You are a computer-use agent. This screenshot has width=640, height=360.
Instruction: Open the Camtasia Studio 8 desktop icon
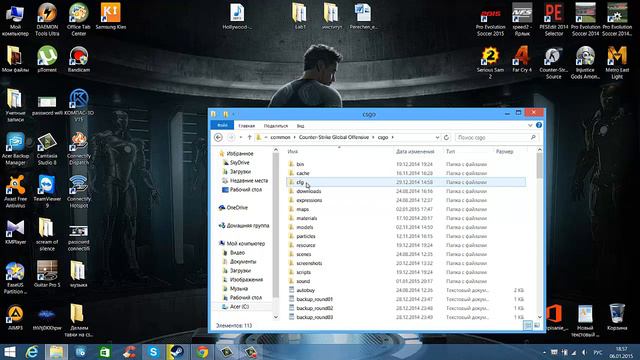(47, 149)
